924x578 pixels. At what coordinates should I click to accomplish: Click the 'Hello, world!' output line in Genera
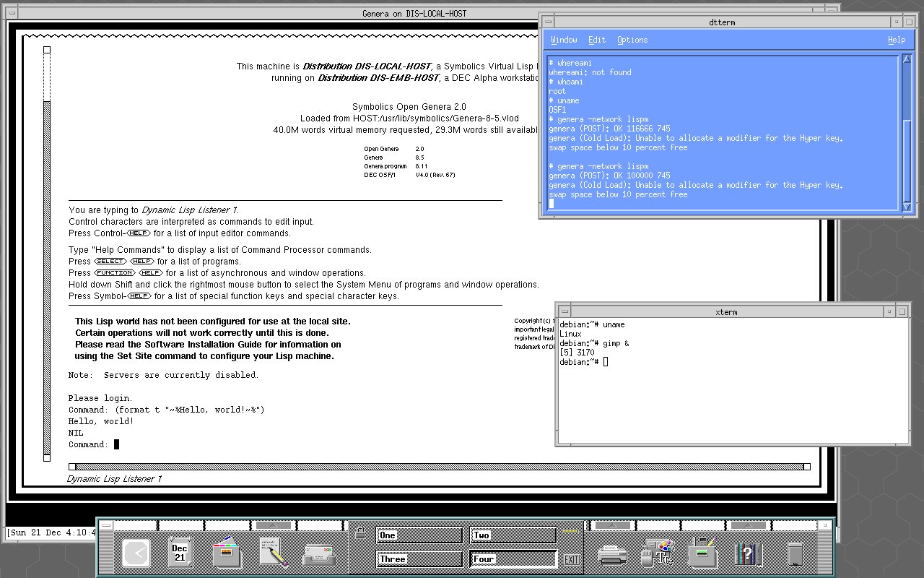coord(101,421)
